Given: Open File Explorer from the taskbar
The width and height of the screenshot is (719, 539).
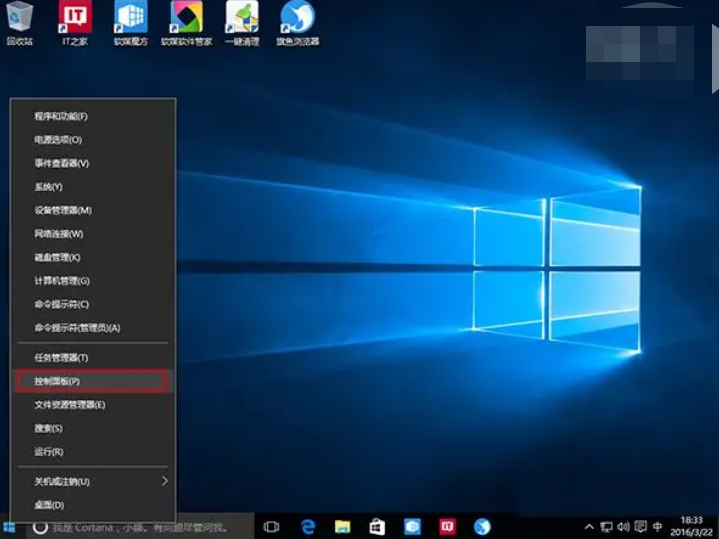Looking at the screenshot, I should click(x=343, y=526).
